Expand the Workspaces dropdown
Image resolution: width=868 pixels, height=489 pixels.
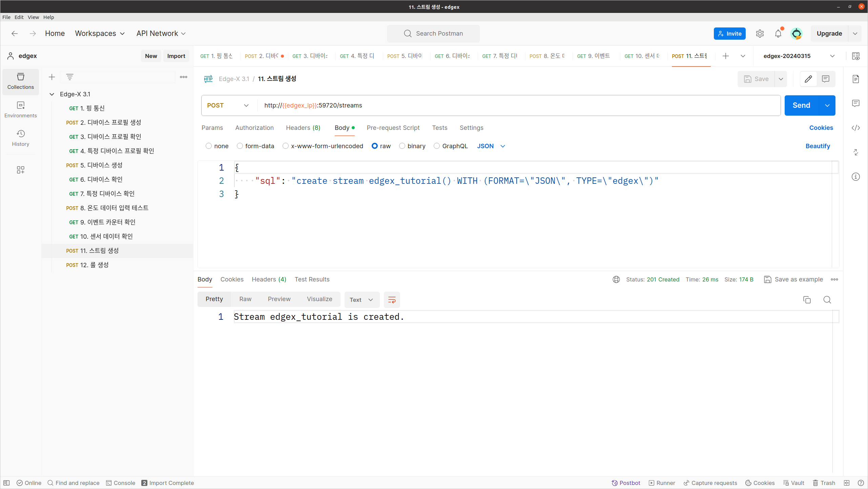(100, 34)
